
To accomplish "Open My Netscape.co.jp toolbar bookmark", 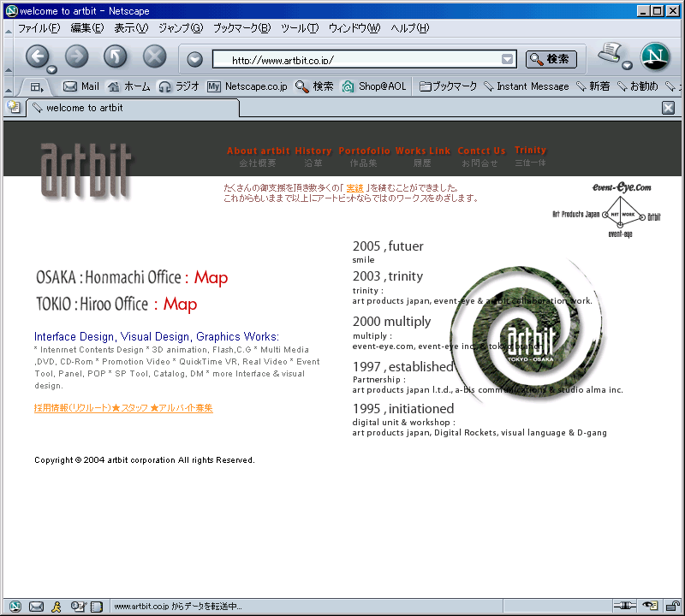I will click(x=247, y=86).
